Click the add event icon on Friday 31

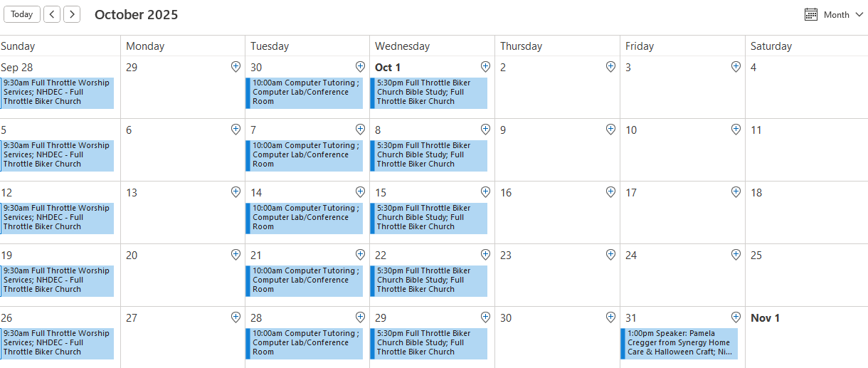tap(736, 317)
